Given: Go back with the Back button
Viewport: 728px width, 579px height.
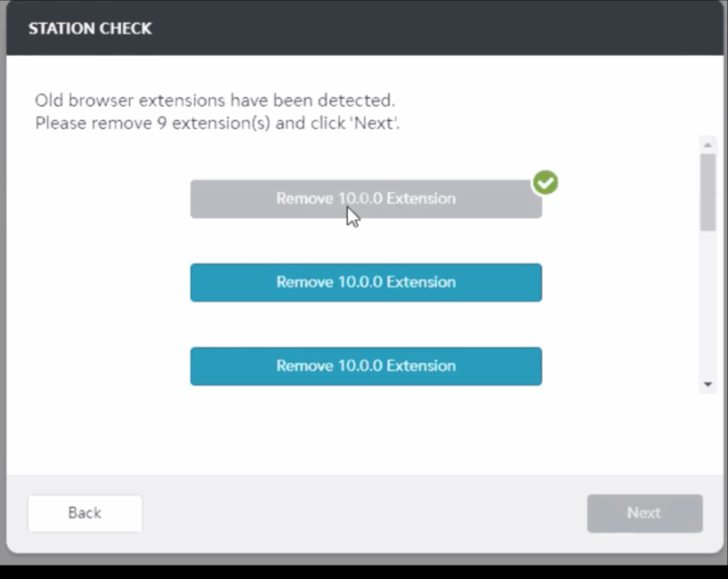Looking at the screenshot, I should 85,513.
